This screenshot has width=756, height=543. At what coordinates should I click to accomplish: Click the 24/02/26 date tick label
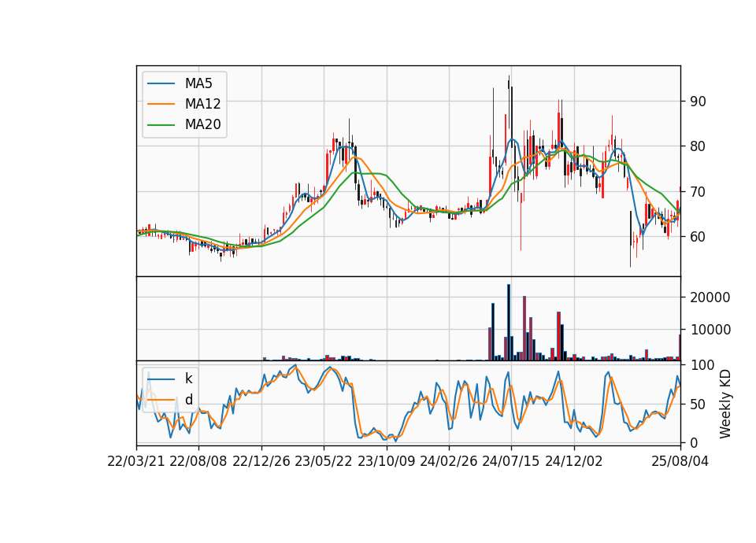pyautogui.click(x=448, y=461)
